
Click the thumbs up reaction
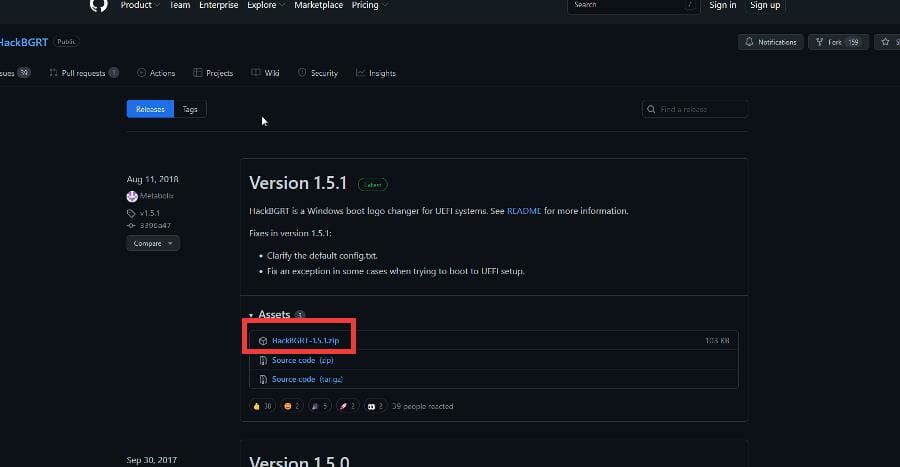point(262,406)
